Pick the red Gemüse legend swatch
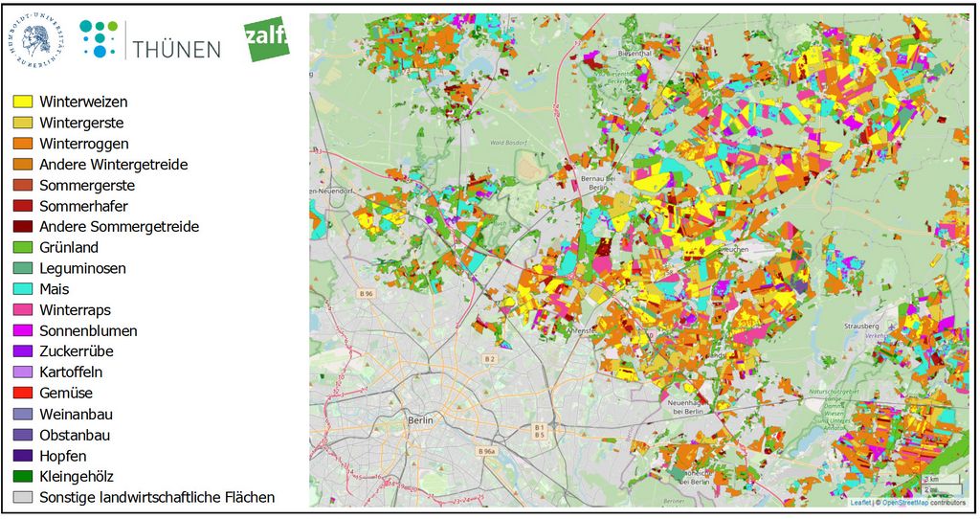This screenshot has height=519, width=980. click(x=23, y=394)
